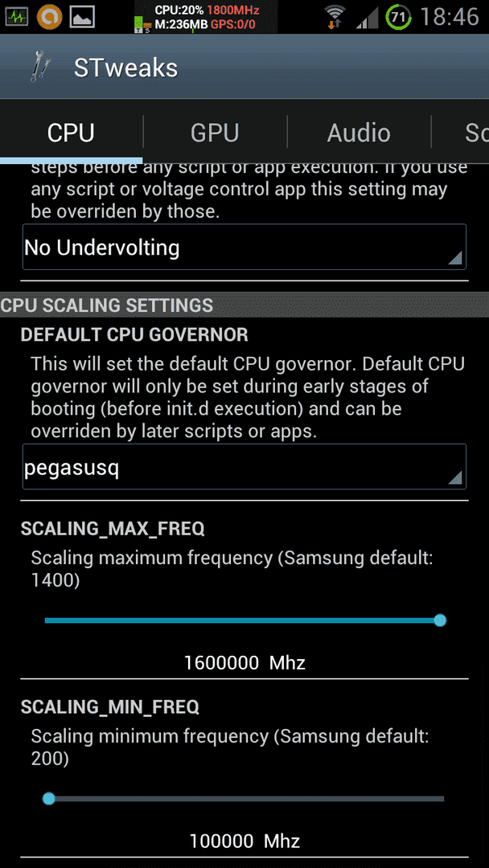
Task: Tap the cellular signal strength icon
Action: click(367, 17)
